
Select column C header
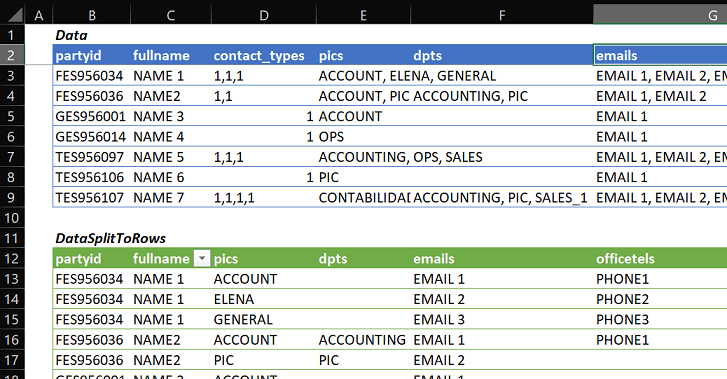171,15
